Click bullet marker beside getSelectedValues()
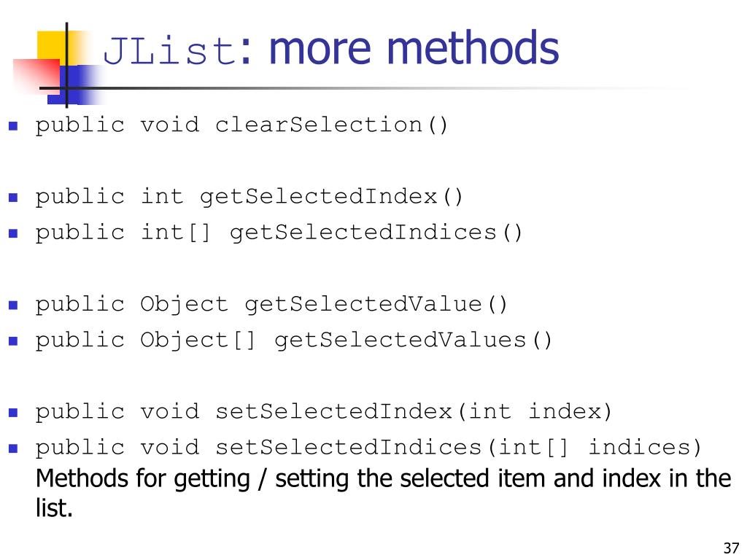Image resolution: width=747 pixels, height=560 pixels. click(13, 341)
